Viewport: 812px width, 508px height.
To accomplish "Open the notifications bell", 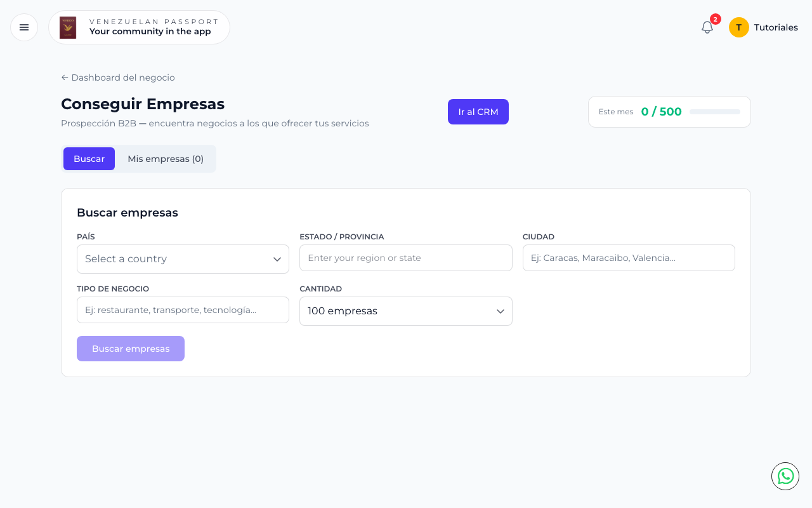I will coord(707,27).
